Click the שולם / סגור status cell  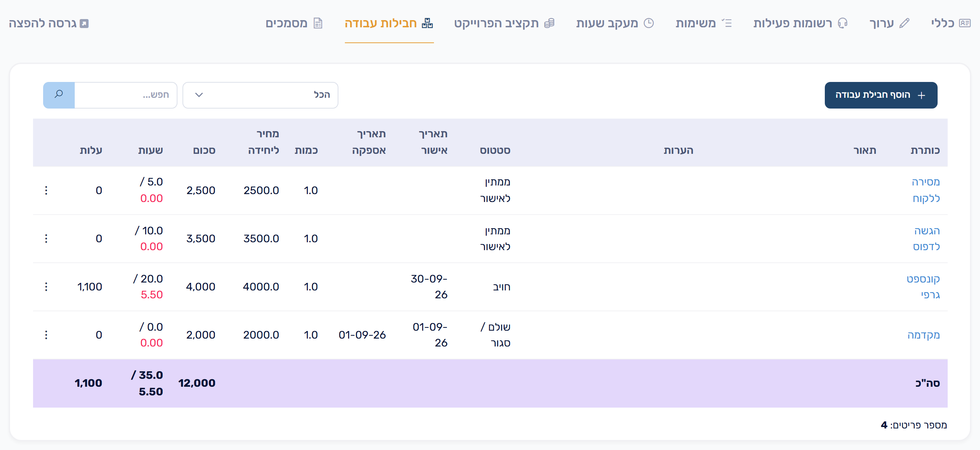point(495,335)
